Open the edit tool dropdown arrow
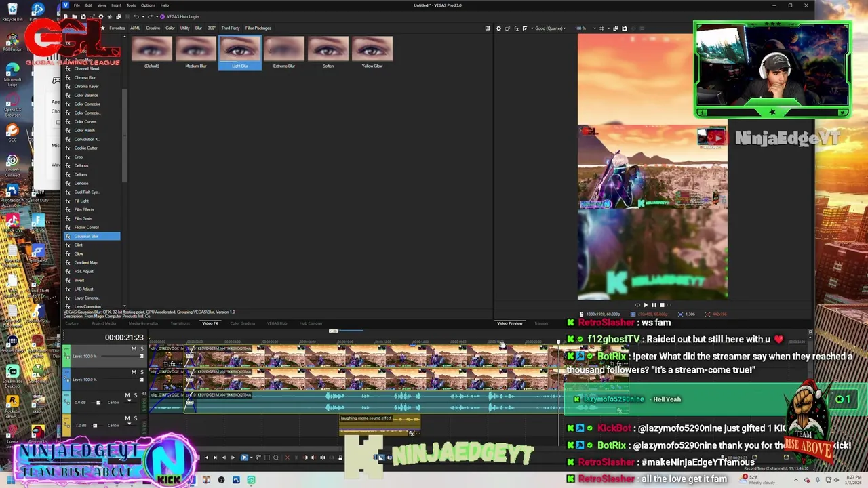The width and height of the screenshot is (868, 488). (x=251, y=457)
